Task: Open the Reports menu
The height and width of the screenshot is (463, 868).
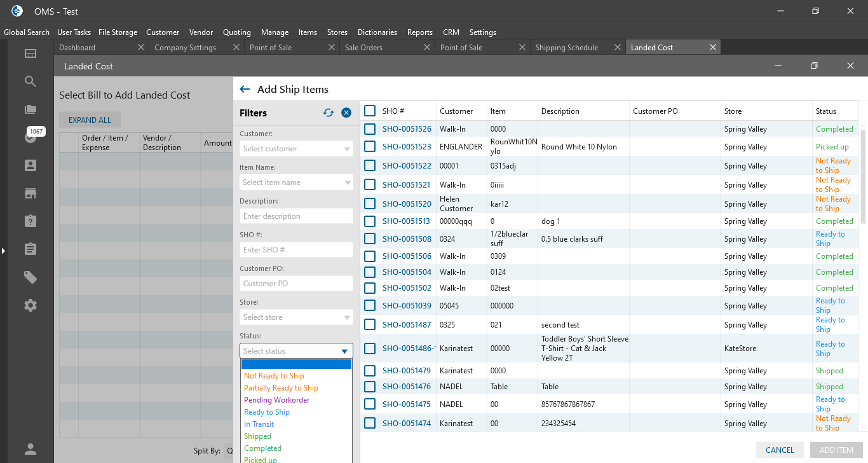Action: 419,32
